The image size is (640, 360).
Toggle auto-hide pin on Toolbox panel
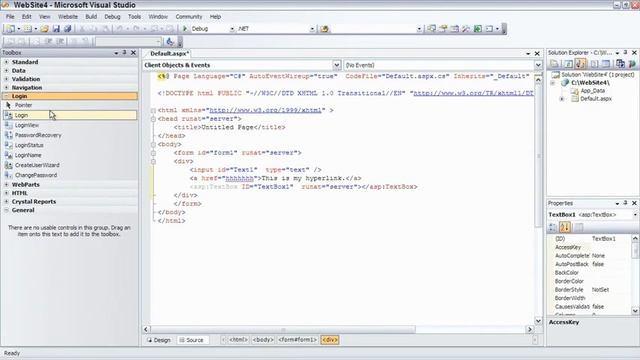click(x=124, y=53)
